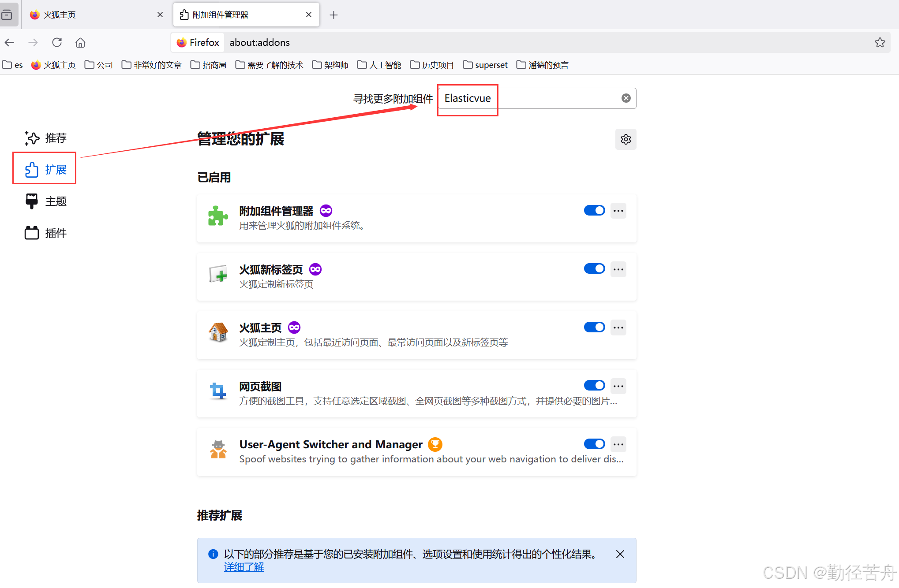This screenshot has height=588, width=899.
Task: Toggle User-Agent Switcher and Manager off
Action: click(x=594, y=444)
